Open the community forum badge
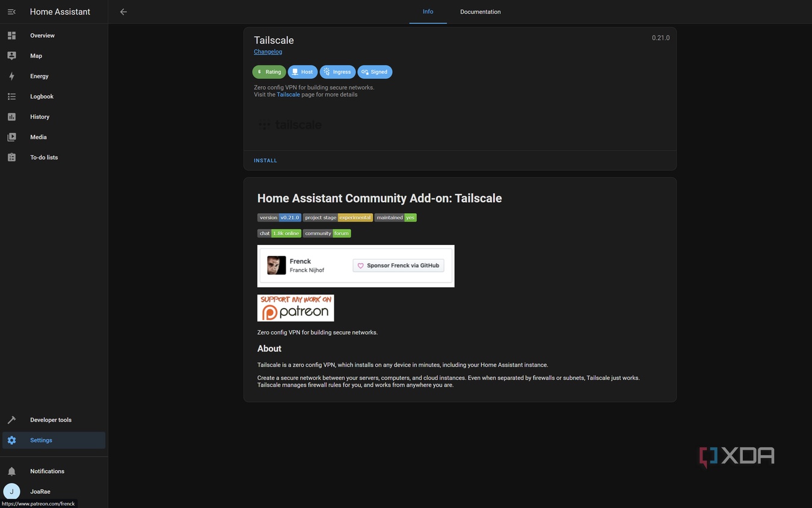The image size is (812, 508). (327, 234)
